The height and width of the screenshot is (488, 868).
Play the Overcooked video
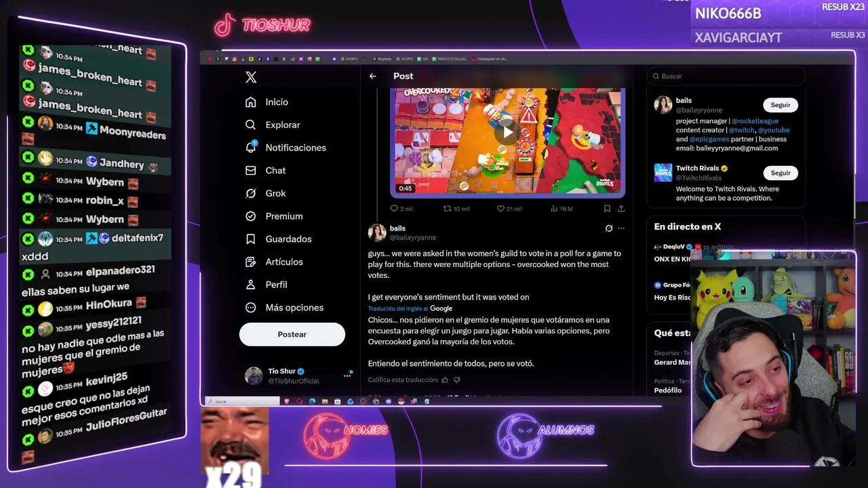coord(507,133)
